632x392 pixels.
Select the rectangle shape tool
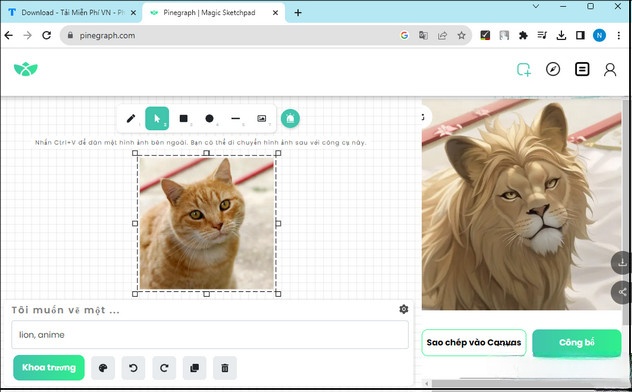(183, 118)
